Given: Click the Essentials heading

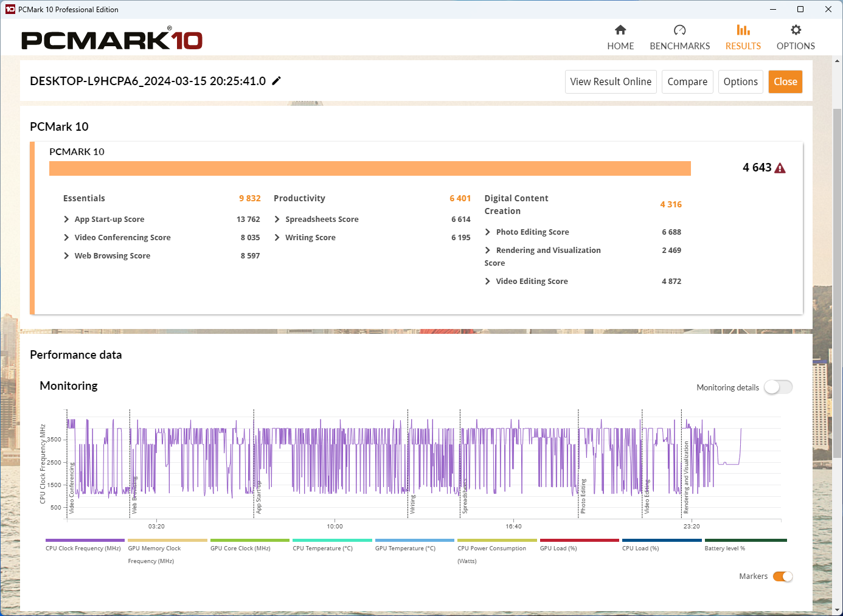Looking at the screenshot, I should click(x=84, y=198).
